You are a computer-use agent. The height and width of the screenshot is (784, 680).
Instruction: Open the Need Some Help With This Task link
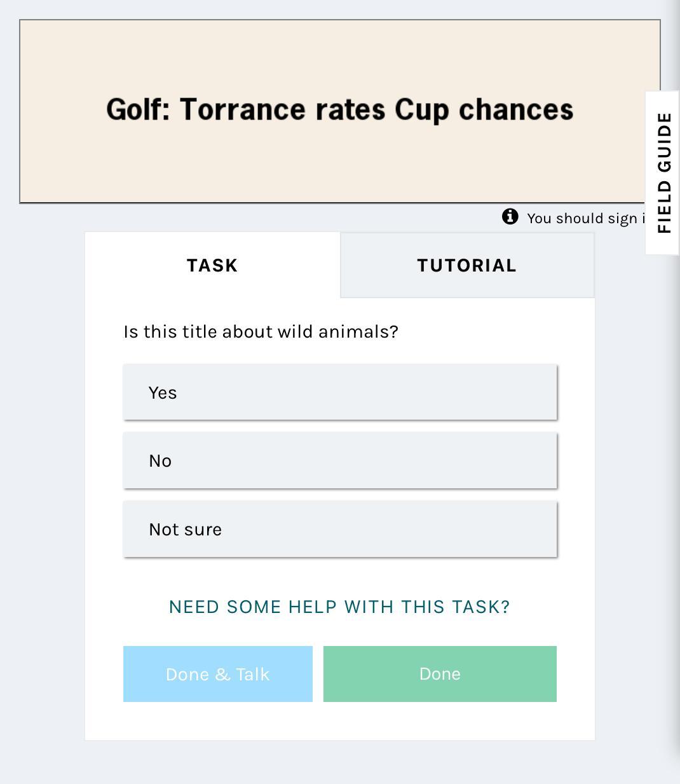pyautogui.click(x=339, y=607)
